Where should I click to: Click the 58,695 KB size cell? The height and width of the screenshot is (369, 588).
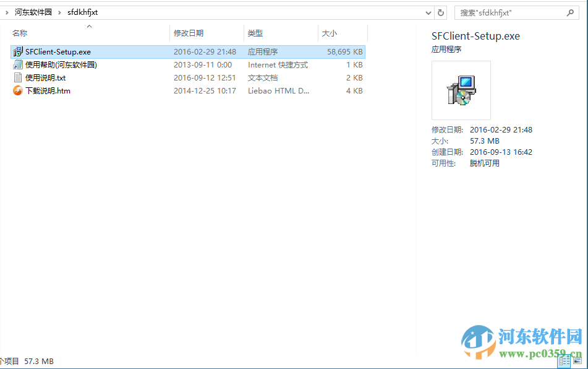[x=344, y=52]
